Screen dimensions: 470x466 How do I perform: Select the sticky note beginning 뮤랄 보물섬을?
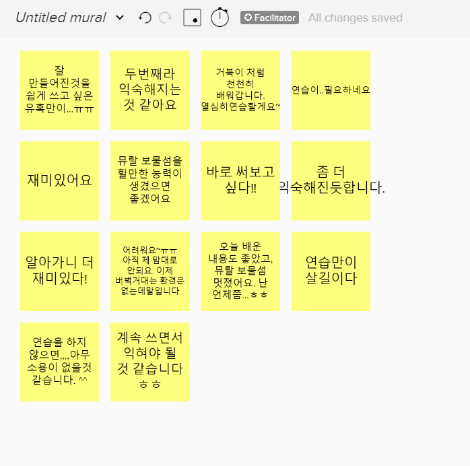150,181
